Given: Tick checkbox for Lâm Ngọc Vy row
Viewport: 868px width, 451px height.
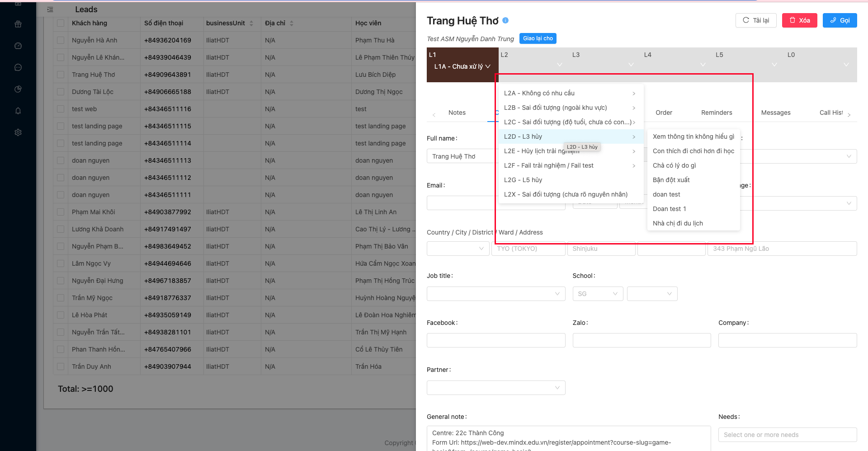Looking at the screenshot, I should [x=61, y=263].
